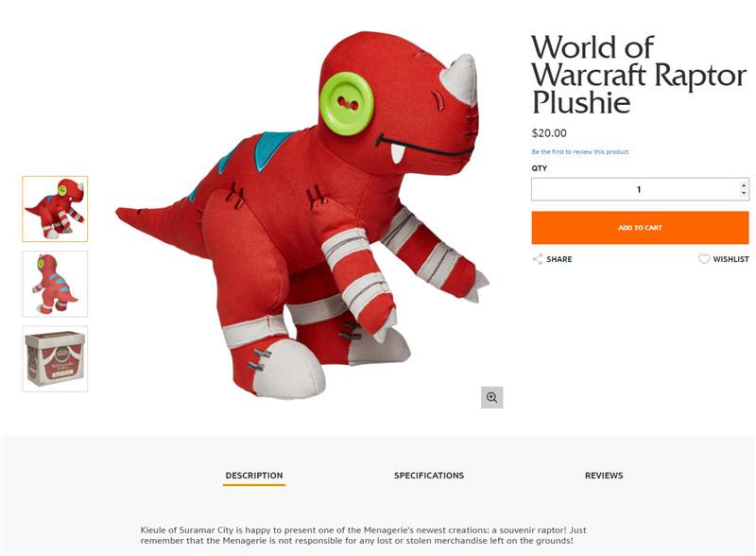Open the Description tab

[254, 476]
